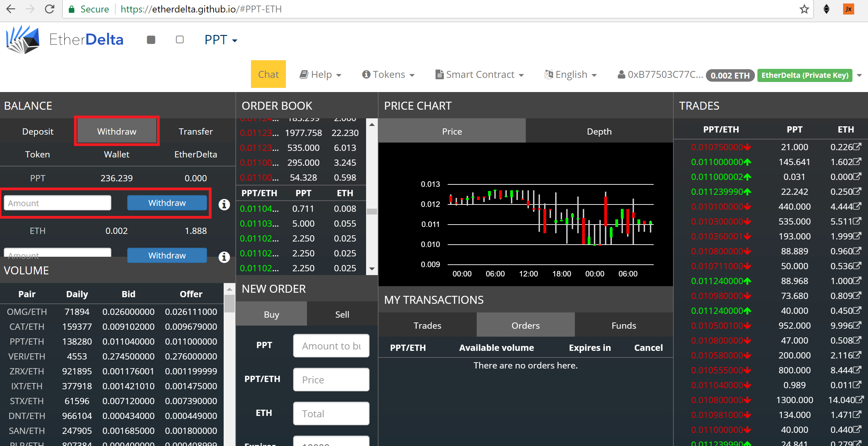The width and height of the screenshot is (868, 446).
Task: Reload the page in browser
Action: (50, 9)
